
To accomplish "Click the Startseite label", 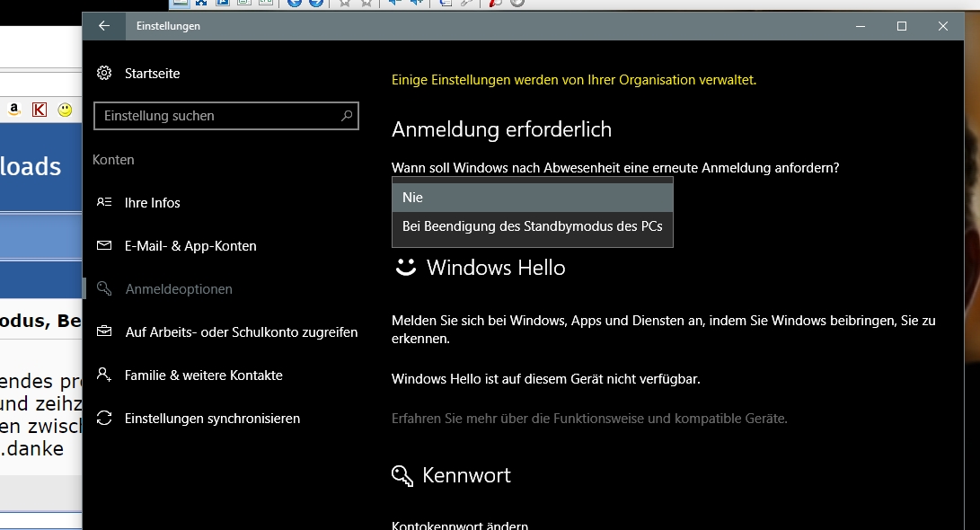I will (x=152, y=73).
